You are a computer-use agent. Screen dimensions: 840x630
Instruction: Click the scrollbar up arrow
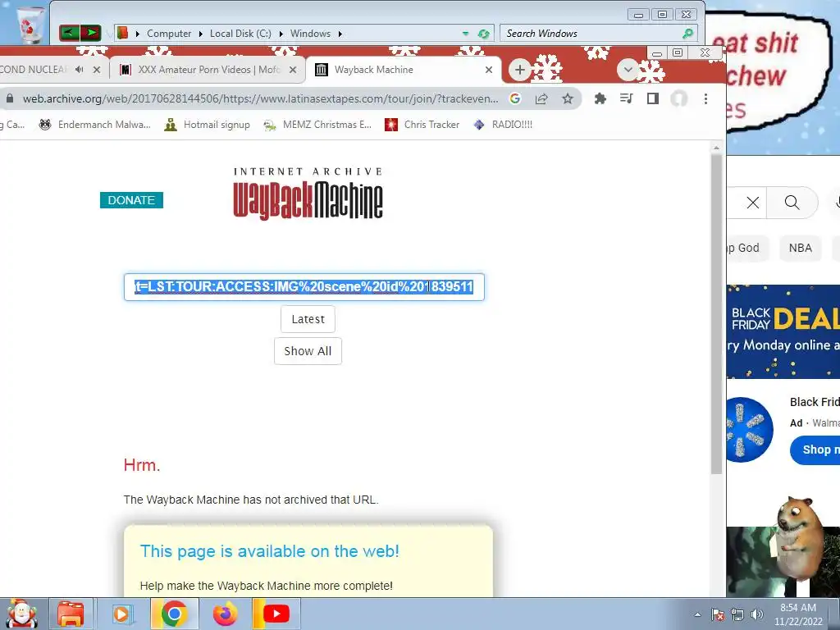715,148
